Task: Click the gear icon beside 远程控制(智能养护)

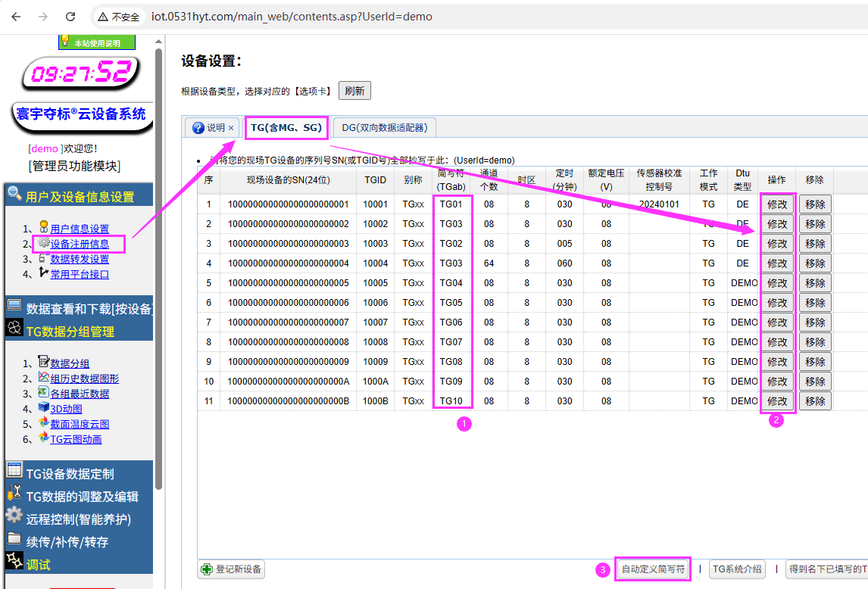Action: click(x=14, y=516)
